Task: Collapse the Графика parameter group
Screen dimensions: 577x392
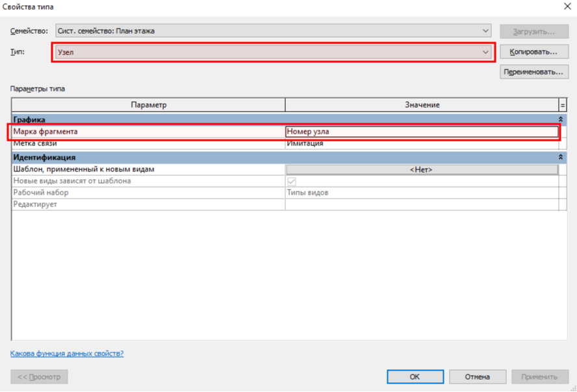Action: click(560, 120)
